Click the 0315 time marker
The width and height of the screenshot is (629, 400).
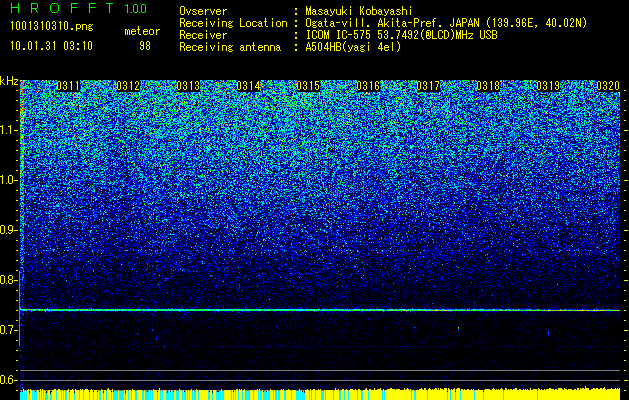coord(308,86)
